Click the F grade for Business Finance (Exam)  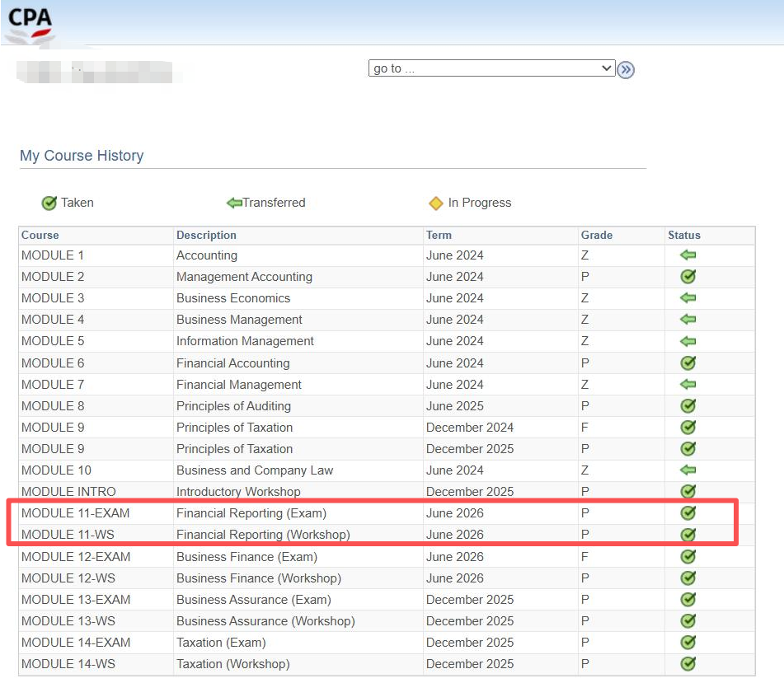[x=622, y=557]
